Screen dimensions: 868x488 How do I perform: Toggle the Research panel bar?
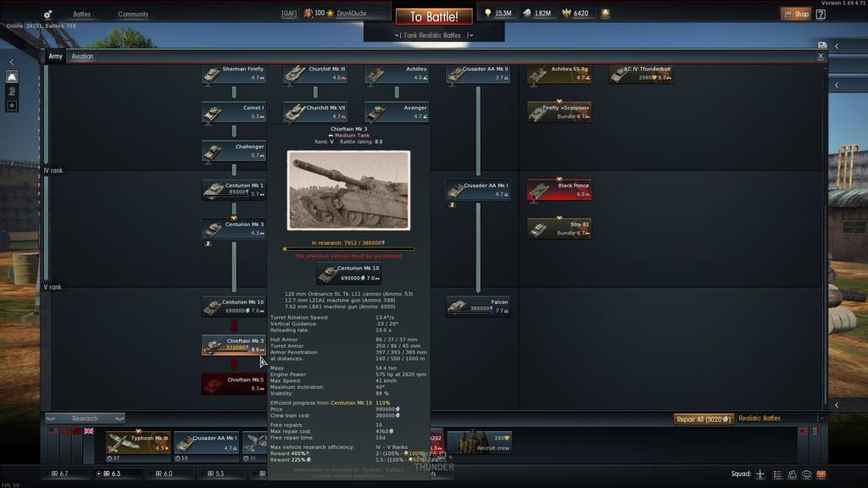click(85, 419)
